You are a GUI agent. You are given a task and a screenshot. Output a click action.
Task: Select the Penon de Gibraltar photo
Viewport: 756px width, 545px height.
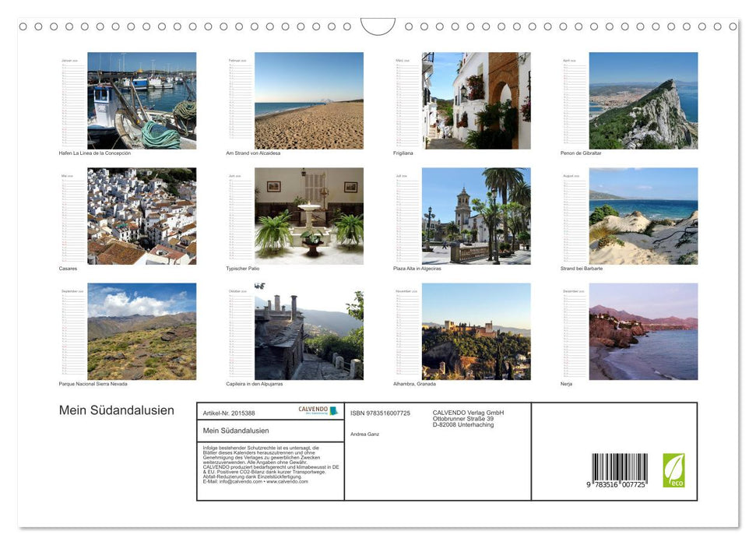(x=643, y=100)
